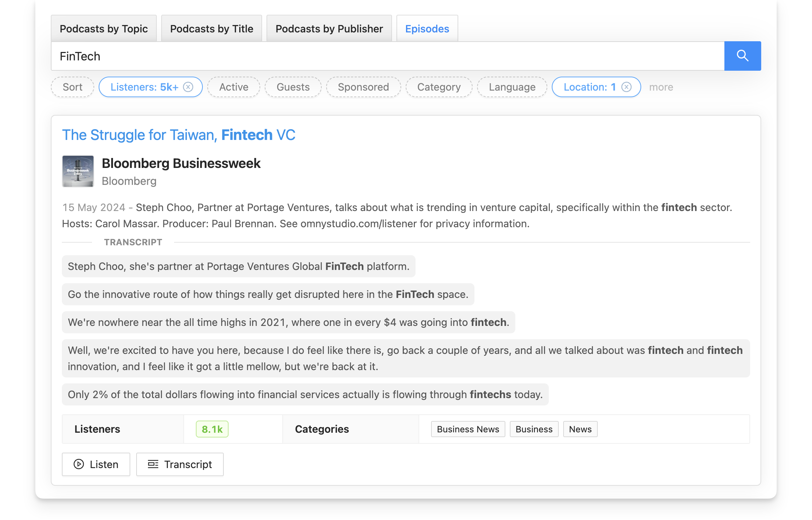
Task: Open episode The Struggle for Taiwan, Fintech VC
Action: tap(179, 135)
